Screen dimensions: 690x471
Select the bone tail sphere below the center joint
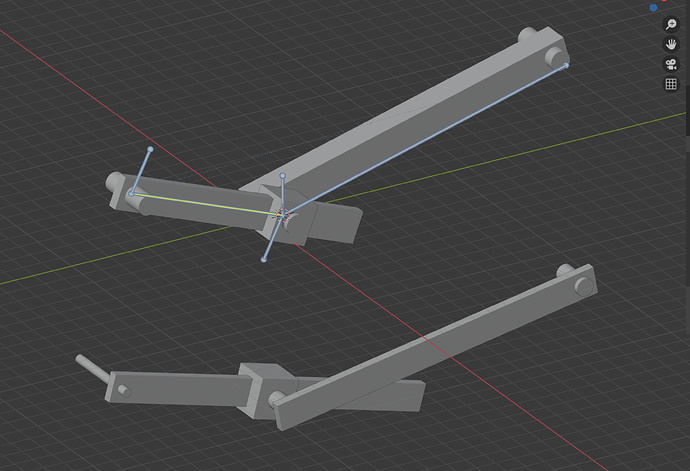[x=264, y=260]
